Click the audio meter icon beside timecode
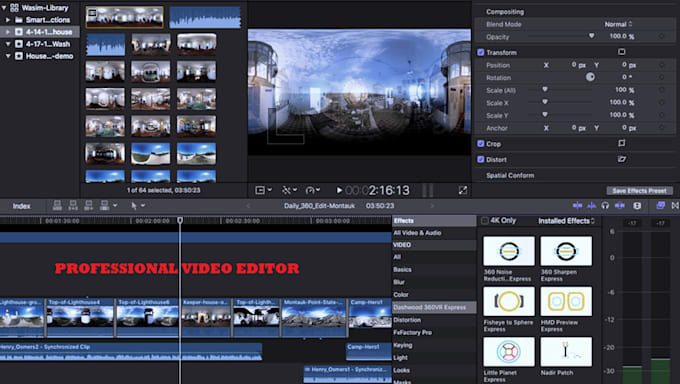 coord(428,190)
